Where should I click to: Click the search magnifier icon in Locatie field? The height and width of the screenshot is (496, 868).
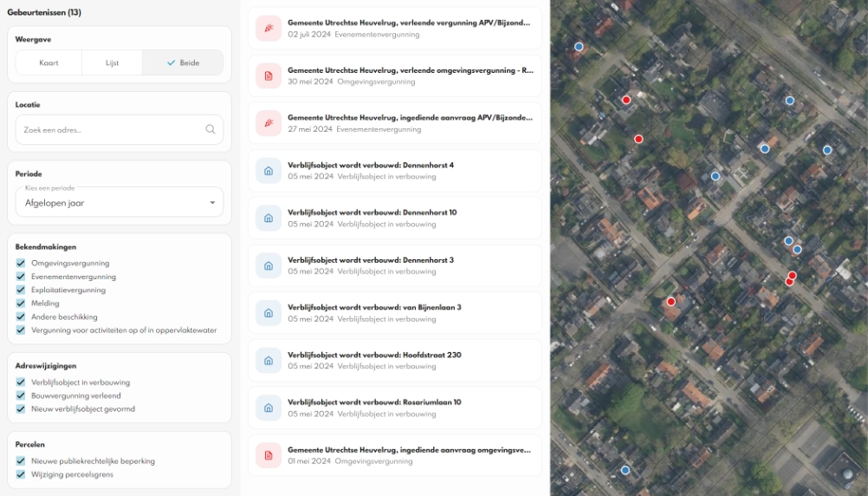211,129
